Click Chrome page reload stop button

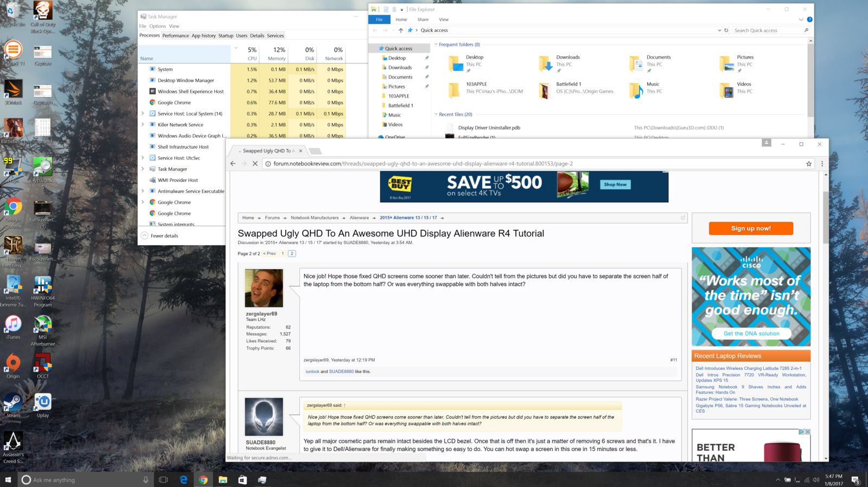tap(255, 164)
